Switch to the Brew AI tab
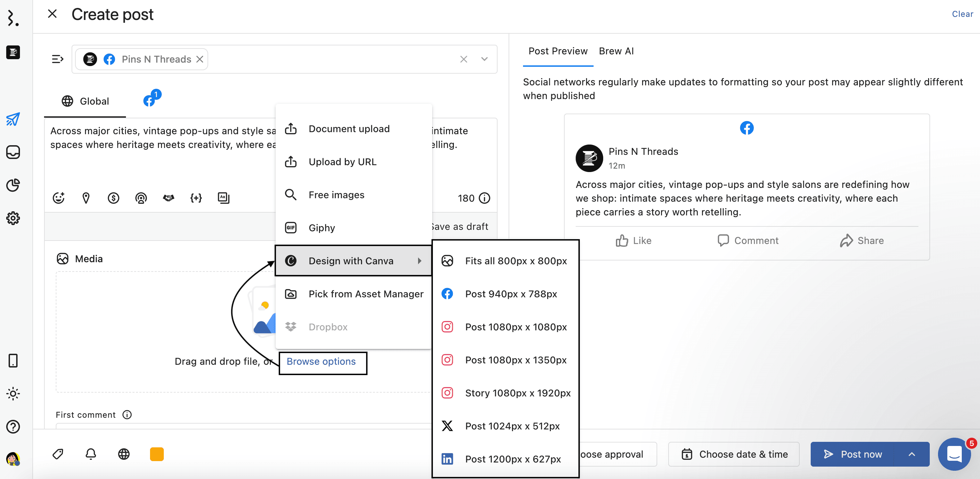 [616, 51]
